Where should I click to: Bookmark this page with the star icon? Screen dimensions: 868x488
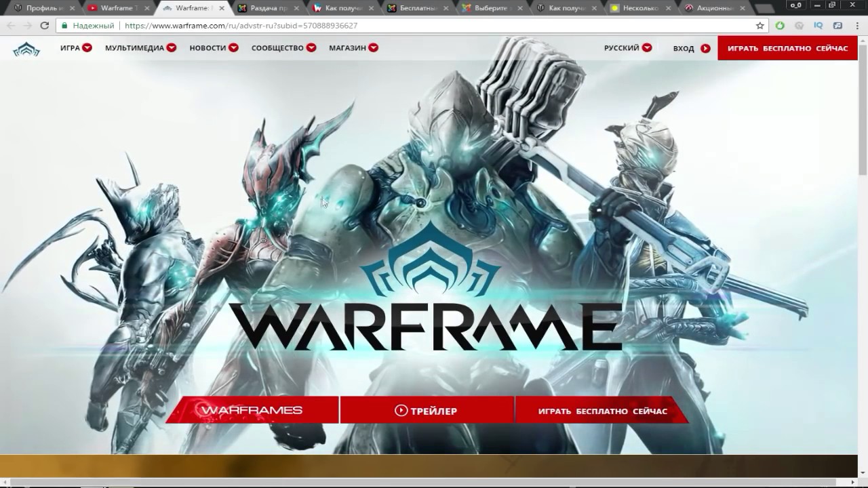[760, 26]
